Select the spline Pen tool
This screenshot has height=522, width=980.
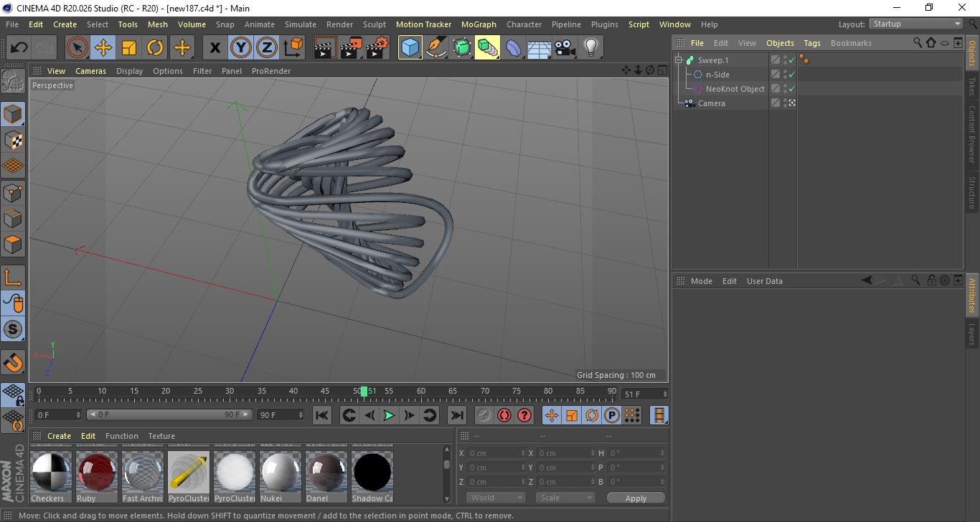tap(436, 48)
